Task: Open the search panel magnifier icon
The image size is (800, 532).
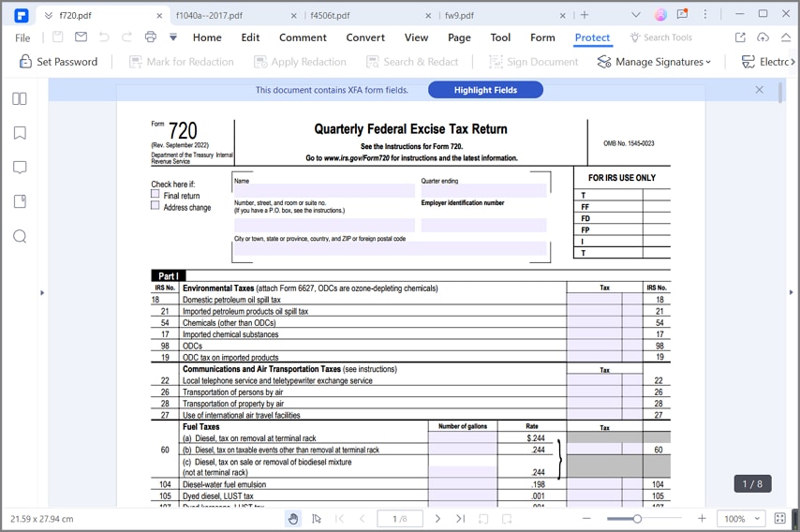Action: [x=20, y=236]
